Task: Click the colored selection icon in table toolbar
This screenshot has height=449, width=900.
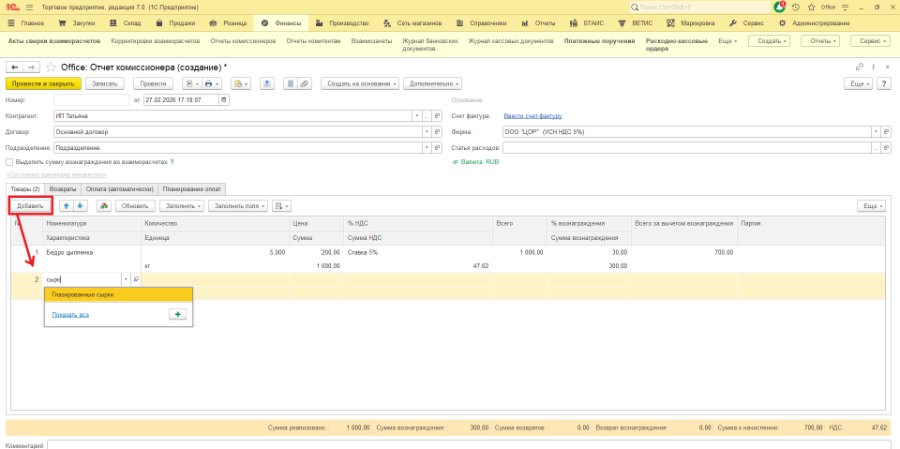Action: [x=104, y=206]
